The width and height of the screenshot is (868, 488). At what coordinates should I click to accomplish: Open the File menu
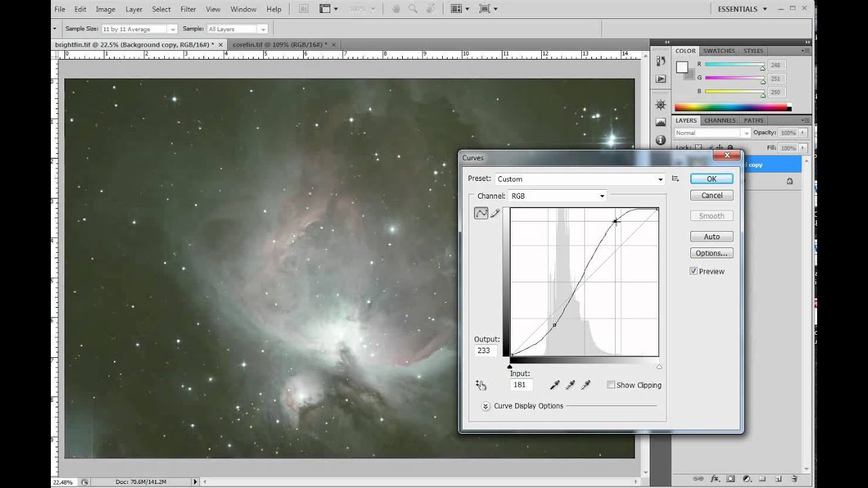pos(60,9)
